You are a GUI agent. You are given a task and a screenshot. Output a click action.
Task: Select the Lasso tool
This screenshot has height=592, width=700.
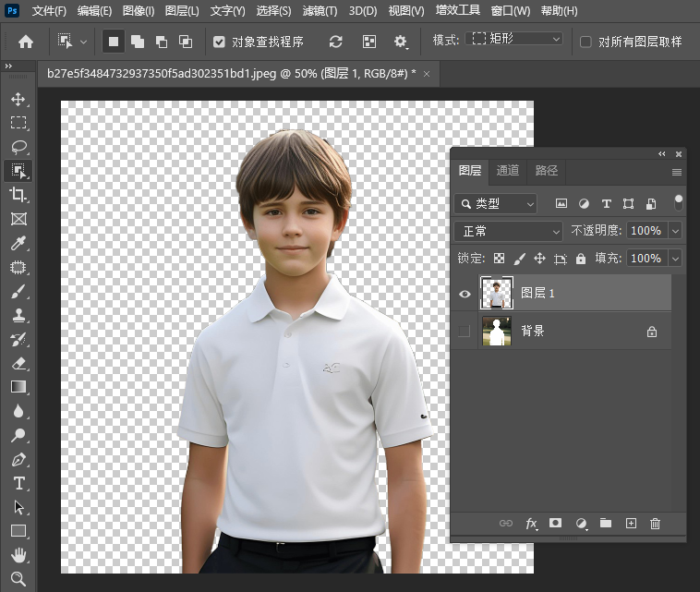point(18,147)
